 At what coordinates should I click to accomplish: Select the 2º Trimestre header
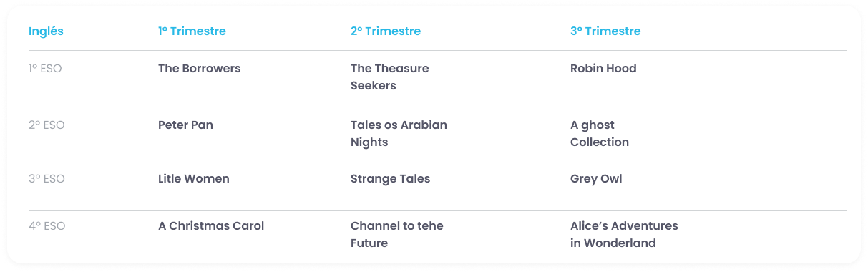point(386,31)
